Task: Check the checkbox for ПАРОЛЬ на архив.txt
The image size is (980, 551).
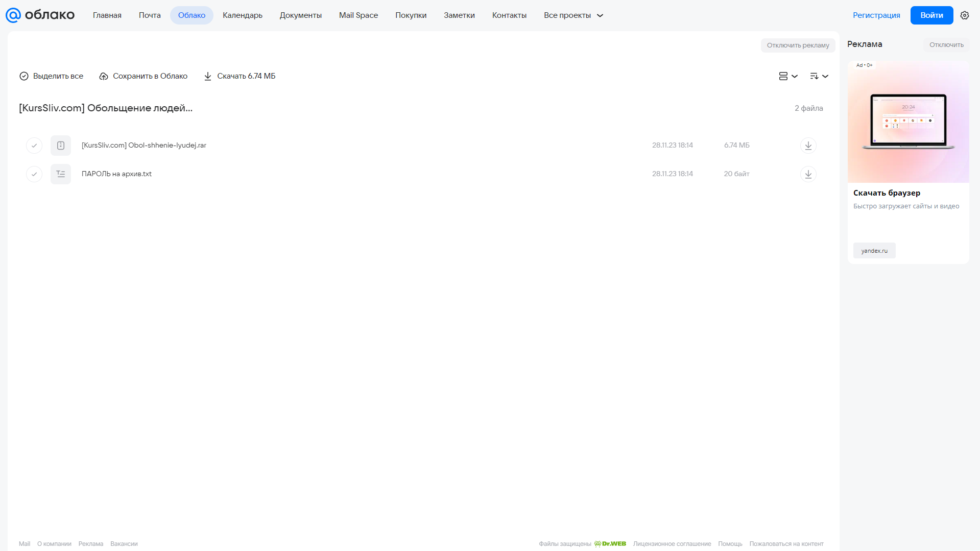Action: 34,174
